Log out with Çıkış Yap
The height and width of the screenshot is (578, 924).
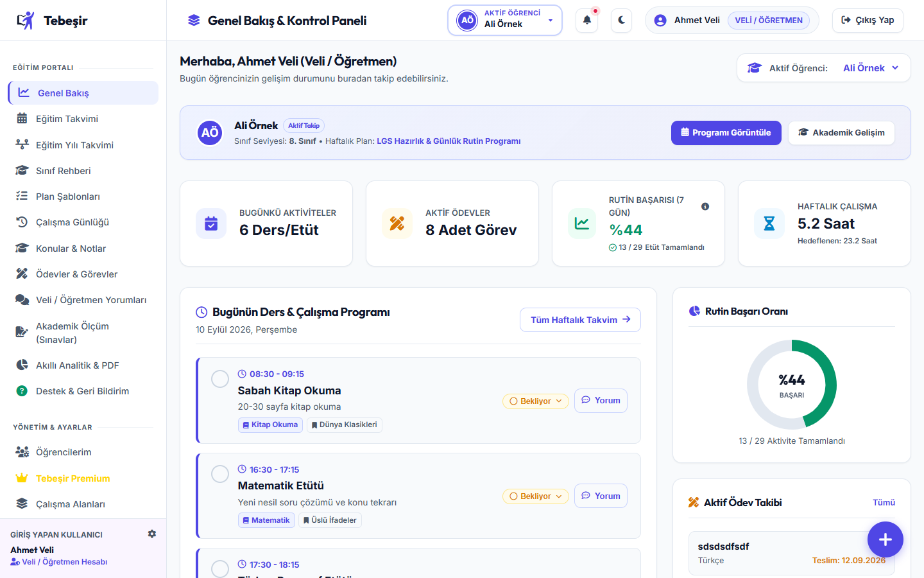point(868,21)
